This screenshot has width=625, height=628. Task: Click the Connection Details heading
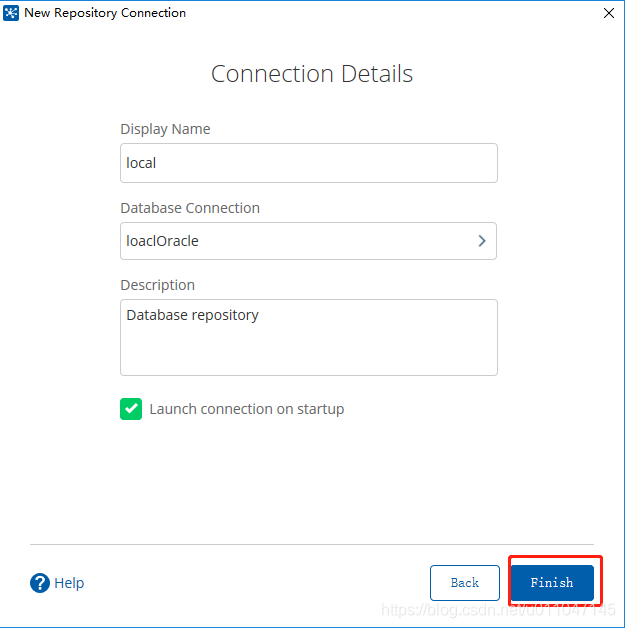312,74
